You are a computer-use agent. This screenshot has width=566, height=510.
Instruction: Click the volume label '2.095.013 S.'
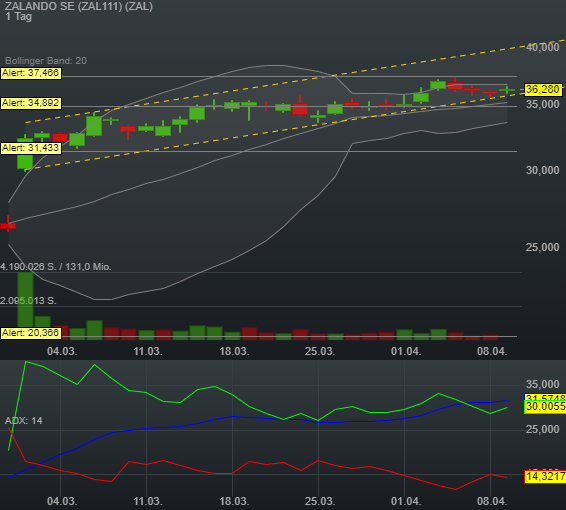pyautogui.click(x=29, y=301)
